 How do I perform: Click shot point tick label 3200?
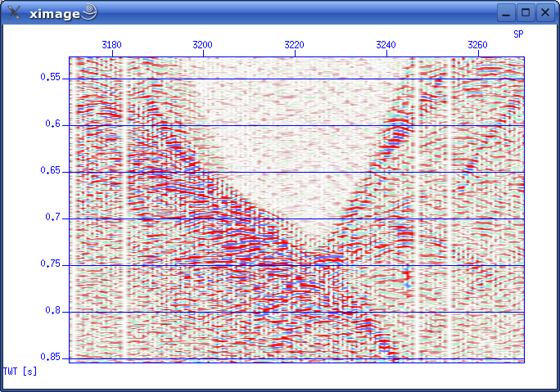click(x=203, y=45)
